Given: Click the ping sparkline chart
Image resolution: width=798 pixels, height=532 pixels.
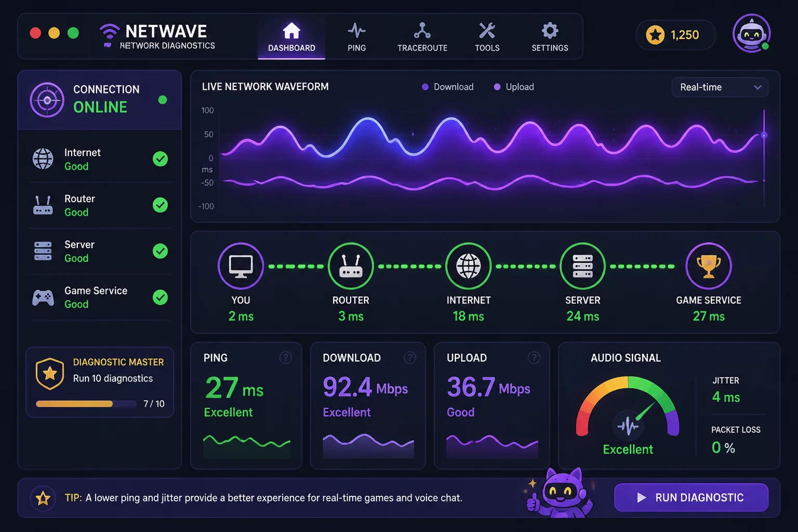Looking at the screenshot, I should [x=247, y=446].
